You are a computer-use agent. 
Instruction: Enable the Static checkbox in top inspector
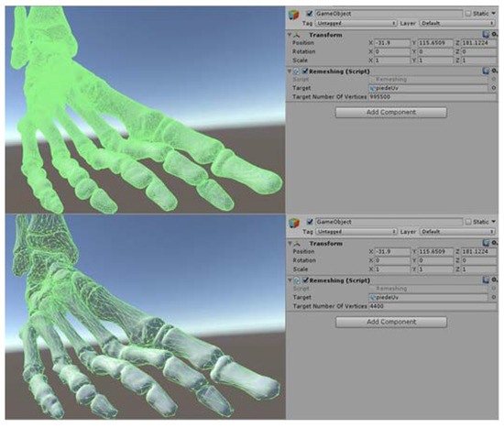point(468,14)
